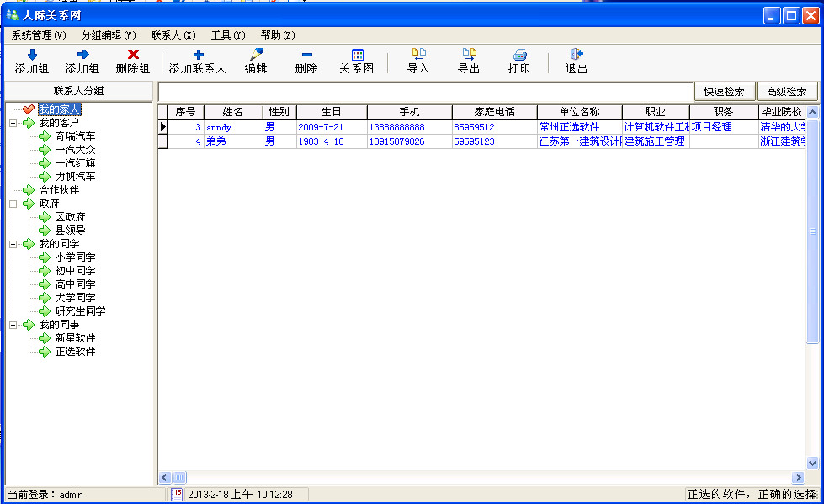Open the 编辑 pencil tool
824x504 pixels.
click(256, 55)
